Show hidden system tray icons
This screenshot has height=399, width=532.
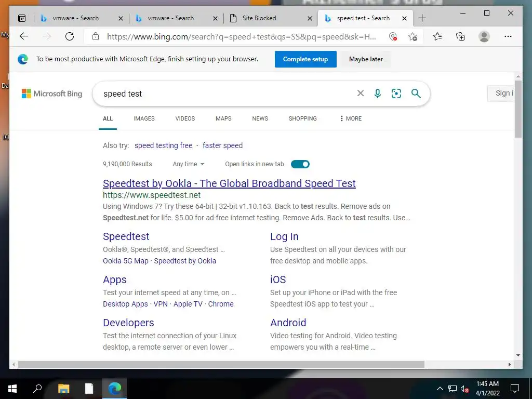(440, 389)
